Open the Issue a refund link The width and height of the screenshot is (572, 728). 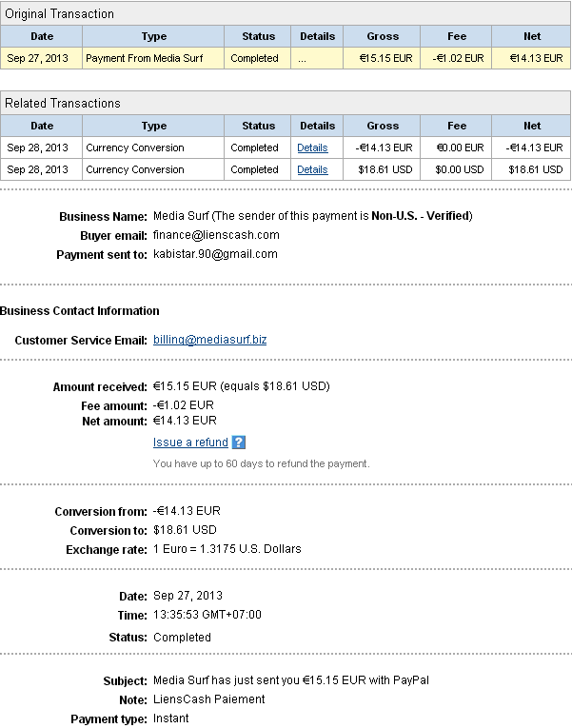190,442
